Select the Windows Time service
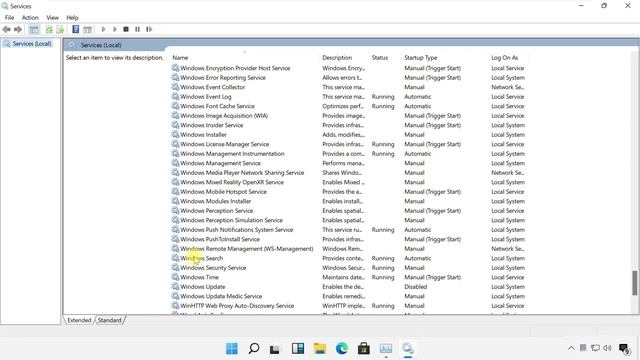 (200, 277)
